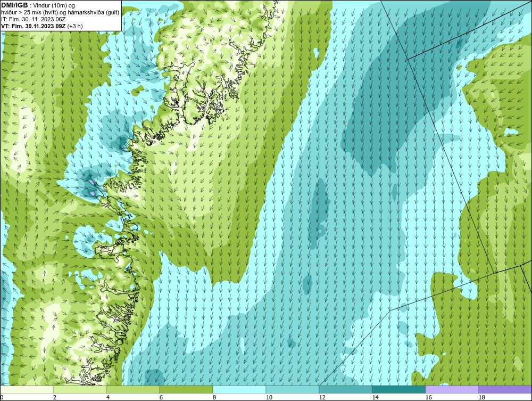The height and width of the screenshot is (401, 532).
Task: Click the 6–8 m/s dark green swatch
Action: 186,389
